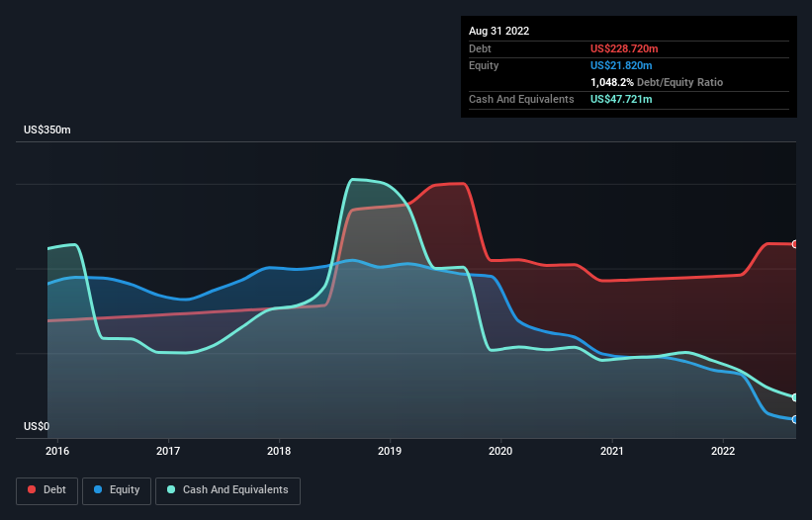The image size is (812, 520).
Task: Click the 2016 x-axis label
Action: click(x=57, y=451)
